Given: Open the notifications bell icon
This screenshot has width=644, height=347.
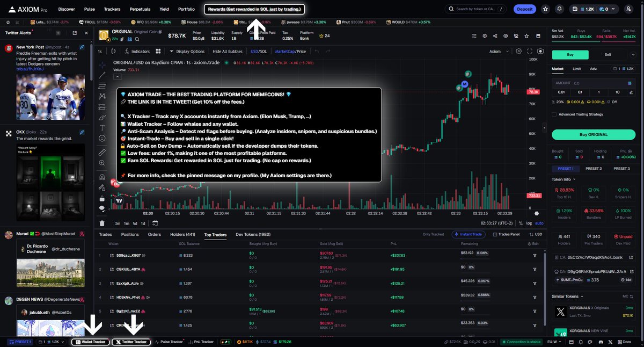Looking at the screenshot, I should click(560, 9).
